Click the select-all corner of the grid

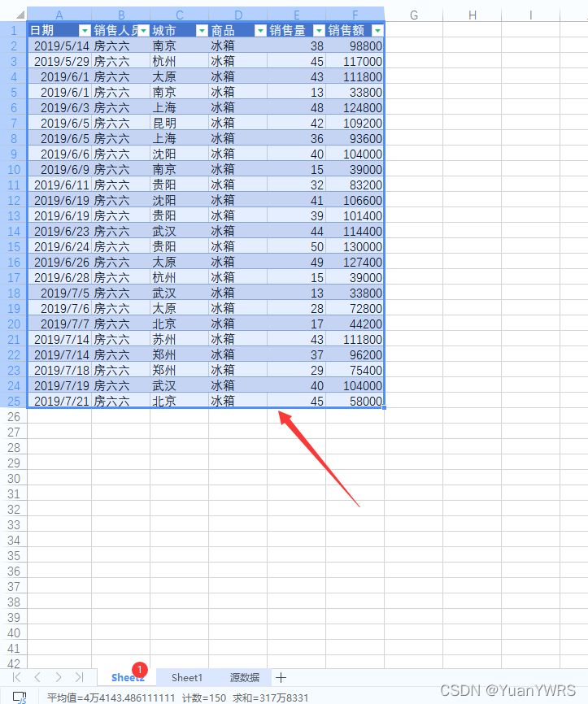coord(13,15)
